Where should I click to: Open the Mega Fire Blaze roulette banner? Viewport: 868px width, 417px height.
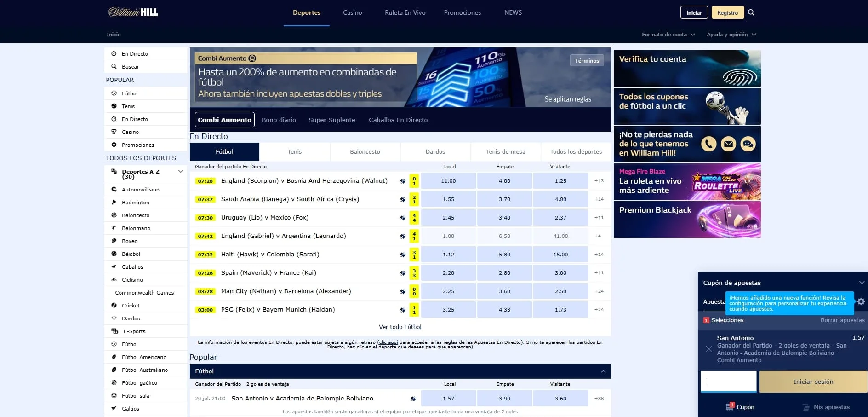point(687,182)
